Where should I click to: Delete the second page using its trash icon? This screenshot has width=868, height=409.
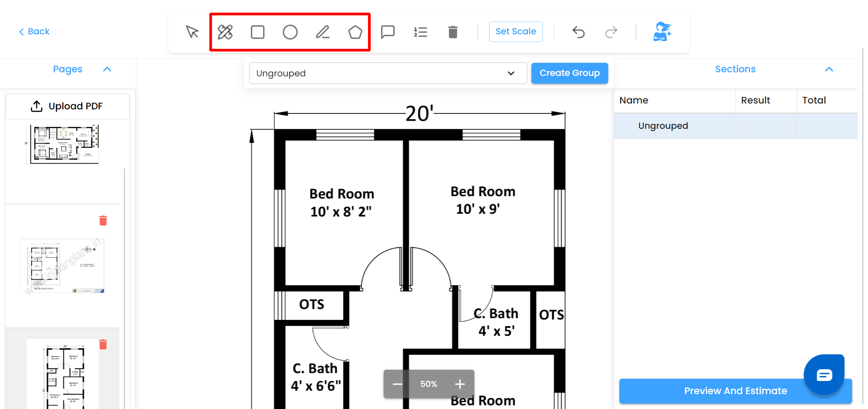click(103, 220)
